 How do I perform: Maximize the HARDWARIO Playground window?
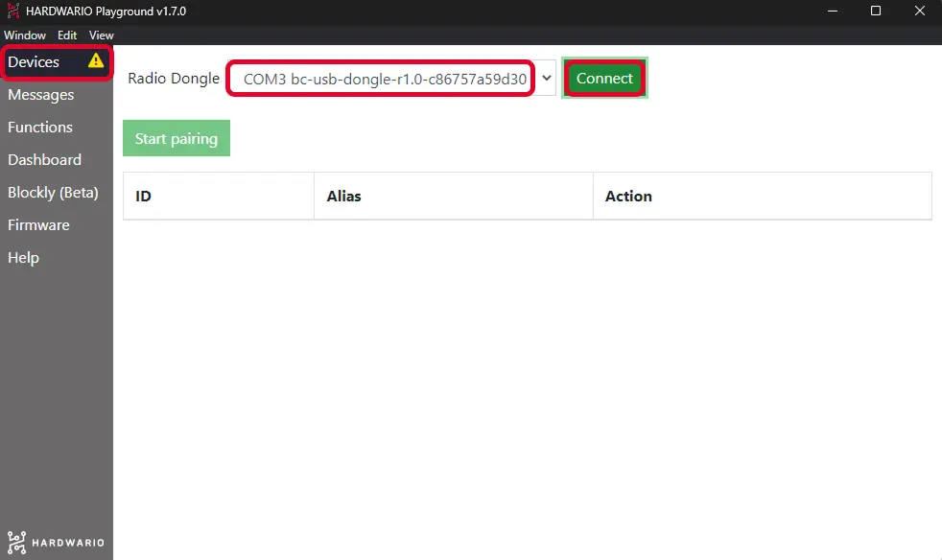875,11
